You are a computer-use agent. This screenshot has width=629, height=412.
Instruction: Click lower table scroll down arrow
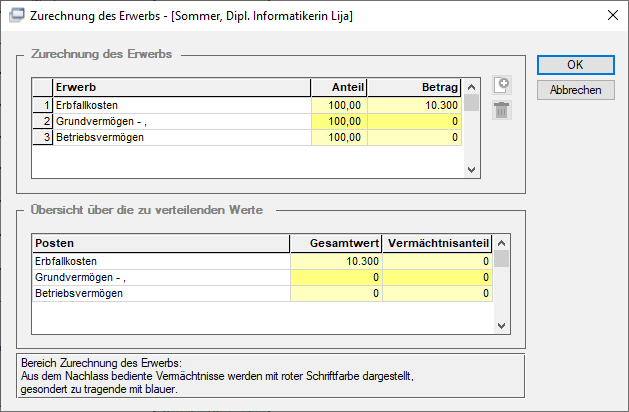501,326
